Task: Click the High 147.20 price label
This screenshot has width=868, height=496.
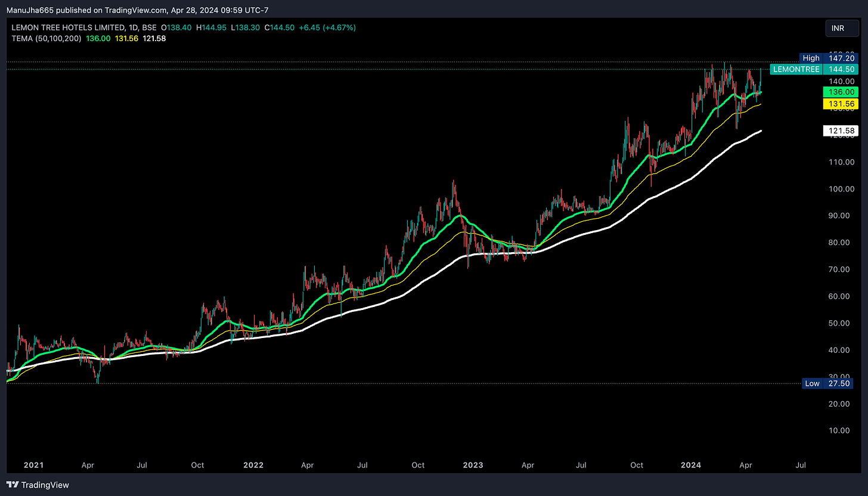Action: pyautogui.click(x=828, y=58)
